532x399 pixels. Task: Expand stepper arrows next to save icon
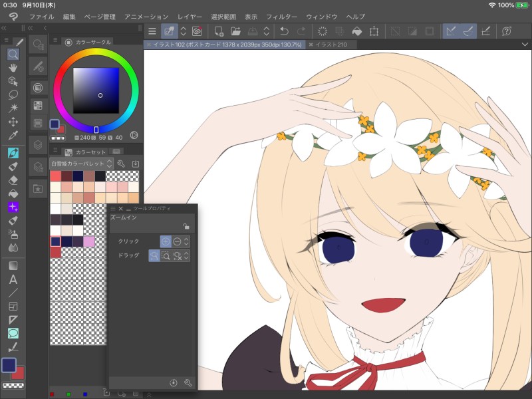click(267, 31)
